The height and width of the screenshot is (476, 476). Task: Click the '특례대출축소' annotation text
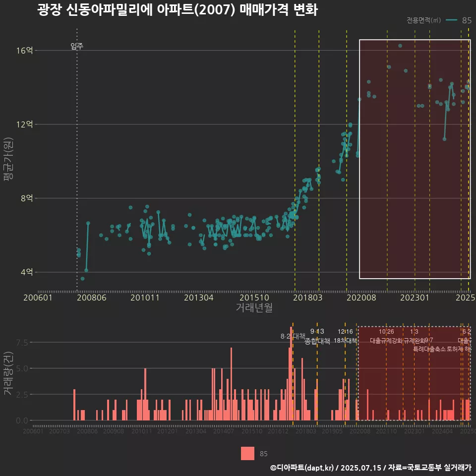(430, 349)
